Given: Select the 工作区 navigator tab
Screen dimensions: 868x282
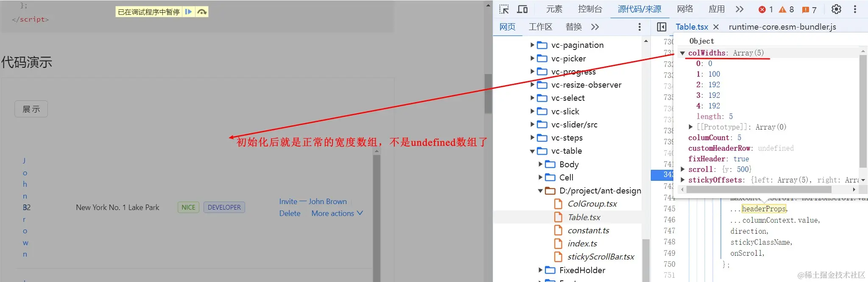Looking at the screenshot, I should (x=540, y=27).
